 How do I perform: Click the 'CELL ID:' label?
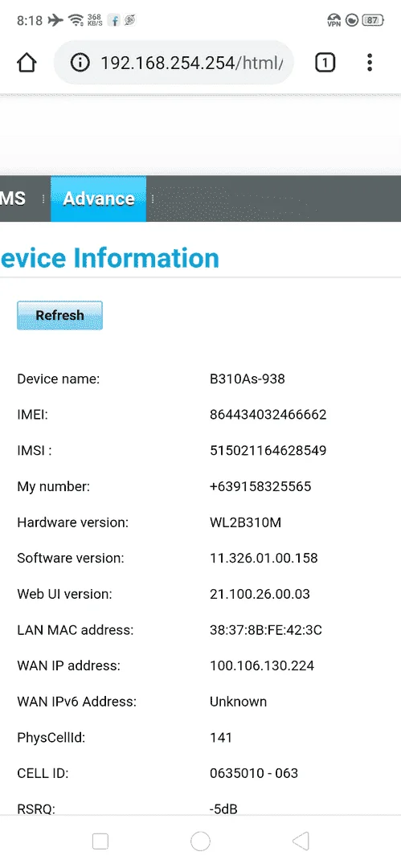[43, 773]
